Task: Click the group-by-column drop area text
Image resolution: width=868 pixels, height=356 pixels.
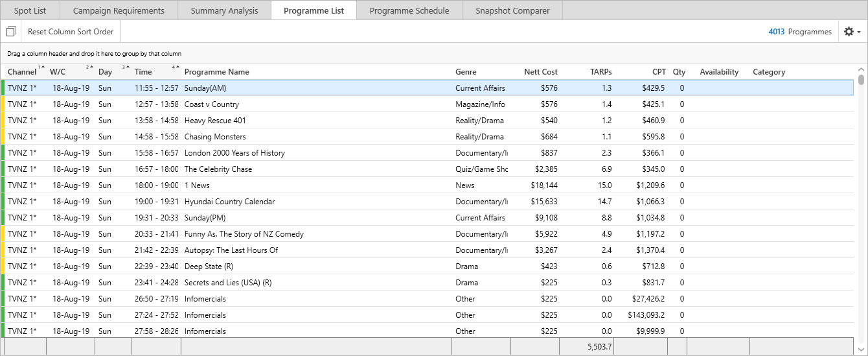Action: [x=95, y=54]
